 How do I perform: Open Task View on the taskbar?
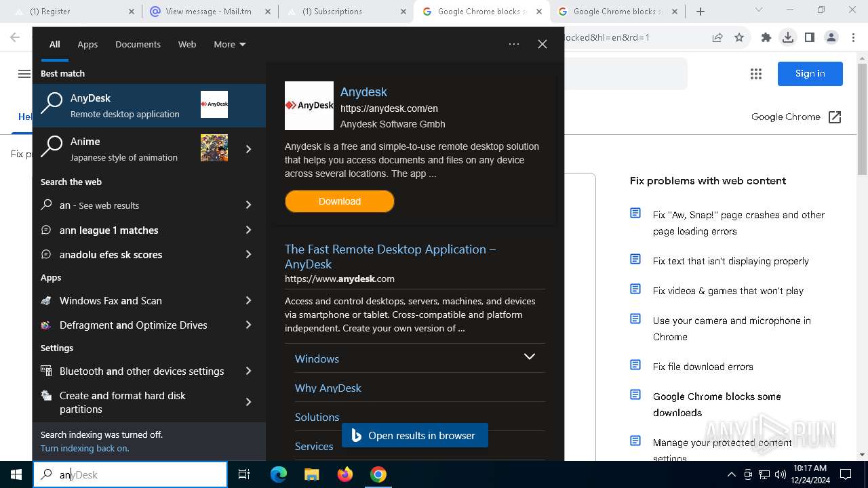coord(244,474)
